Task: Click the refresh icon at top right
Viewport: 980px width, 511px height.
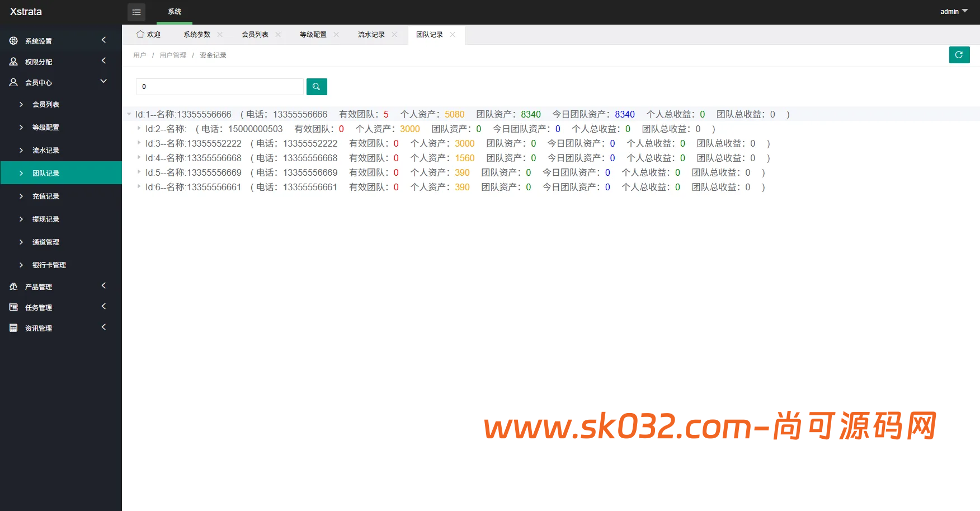Action: pos(959,55)
